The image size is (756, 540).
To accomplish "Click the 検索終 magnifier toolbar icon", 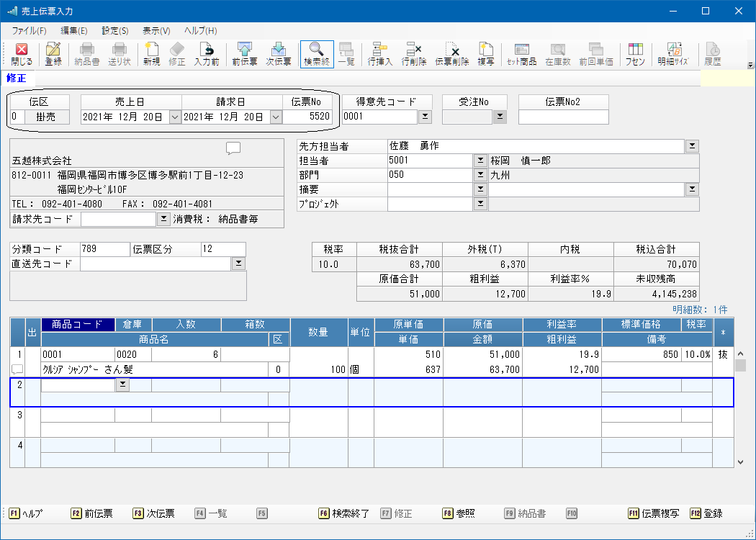I will tap(317, 54).
